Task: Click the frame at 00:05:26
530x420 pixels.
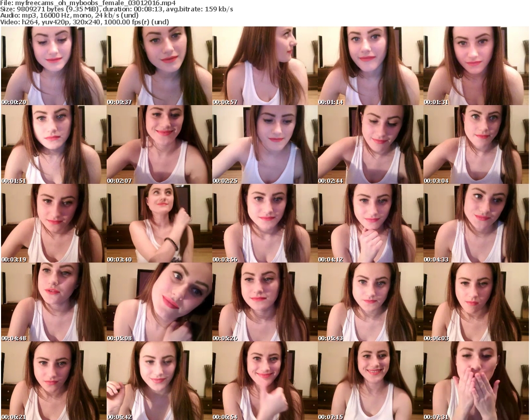Action: coord(264,302)
